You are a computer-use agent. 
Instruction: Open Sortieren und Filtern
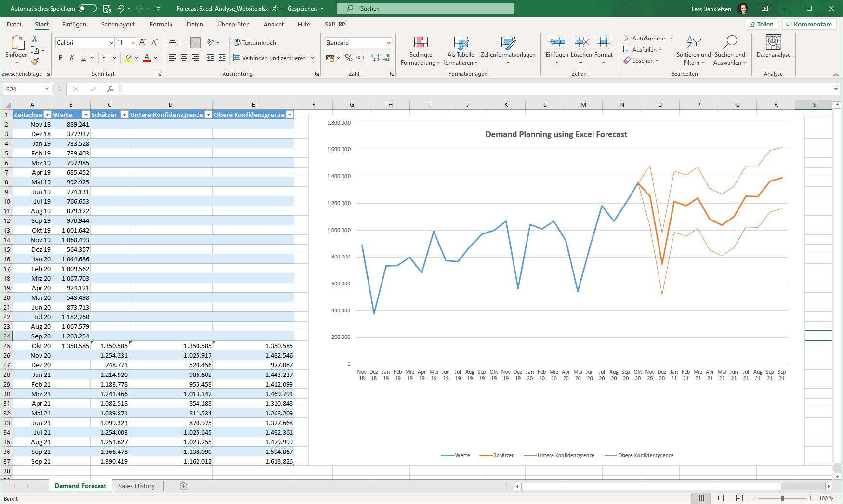tap(693, 51)
